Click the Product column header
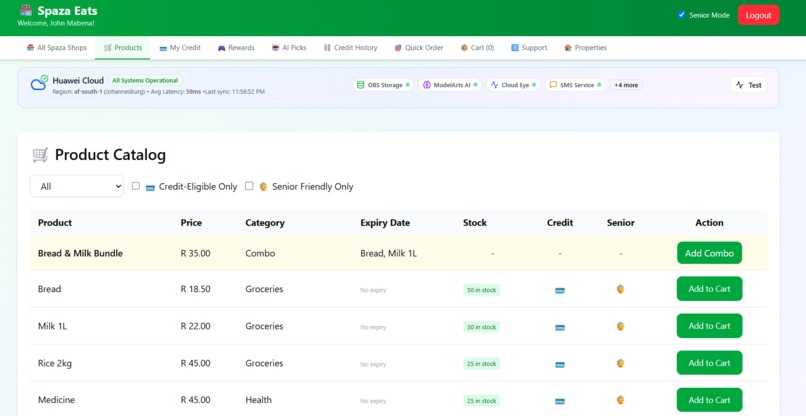Viewport: 806px width, 416px height. (x=55, y=223)
